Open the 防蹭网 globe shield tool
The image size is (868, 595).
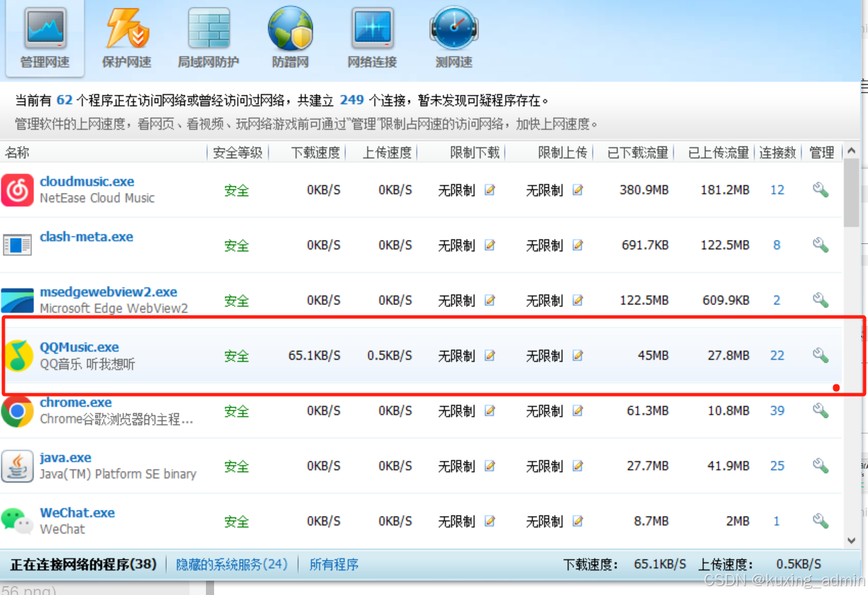point(290,38)
